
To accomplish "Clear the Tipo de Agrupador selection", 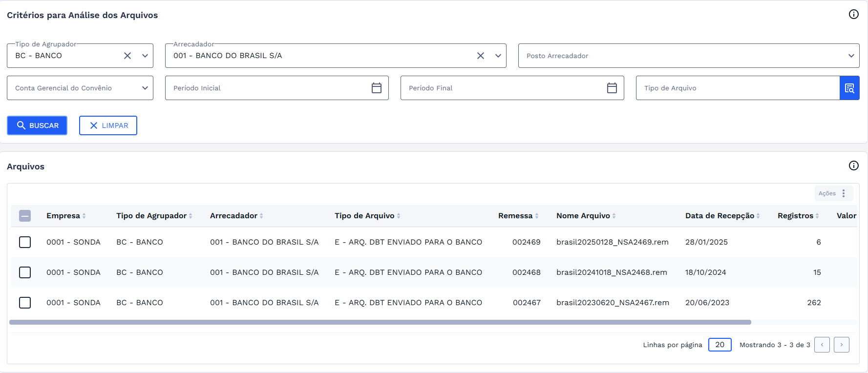I will pos(127,56).
